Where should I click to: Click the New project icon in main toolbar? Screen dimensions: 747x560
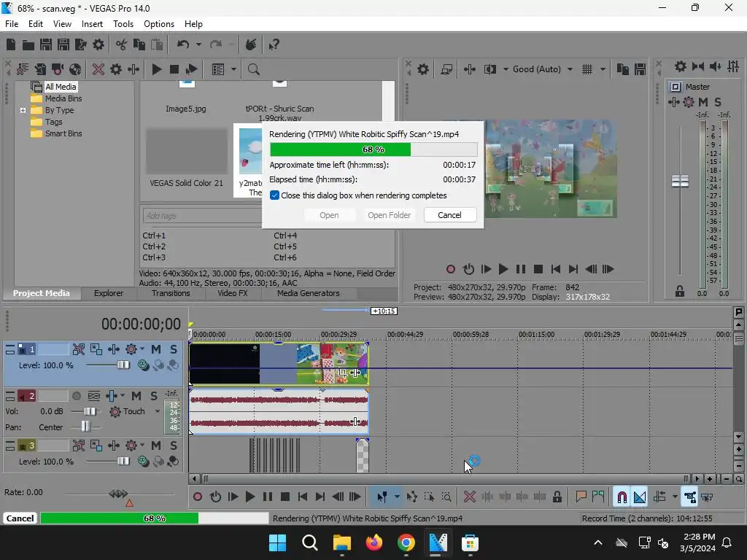11,44
